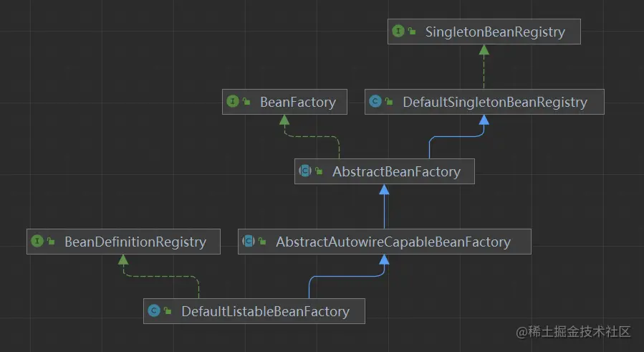Click the public lock icon on AbstractBeanFactory
The height and width of the screenshot is (352, 644).
click(x=319, y=171)
